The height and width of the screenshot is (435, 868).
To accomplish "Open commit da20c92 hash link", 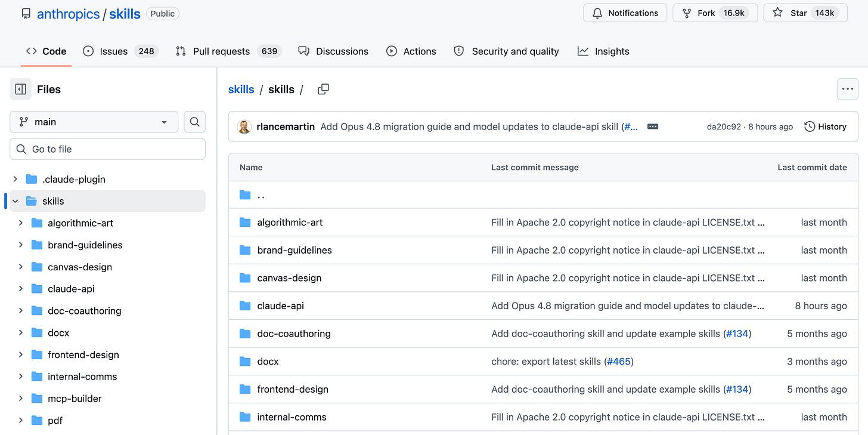I will pyautogui.click(x=724, y=127).
